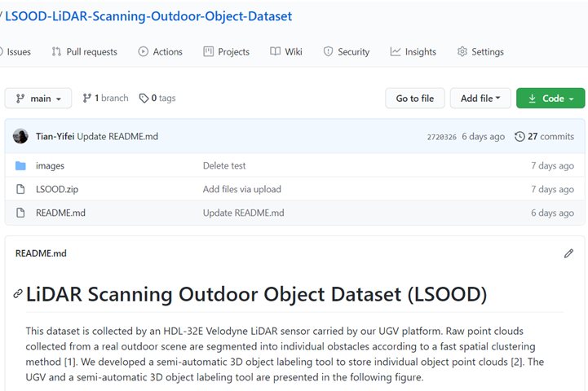Click the LSOOD.zip file icon
Viewport: 588px width, 391px height.
click(x=20, y=189)
